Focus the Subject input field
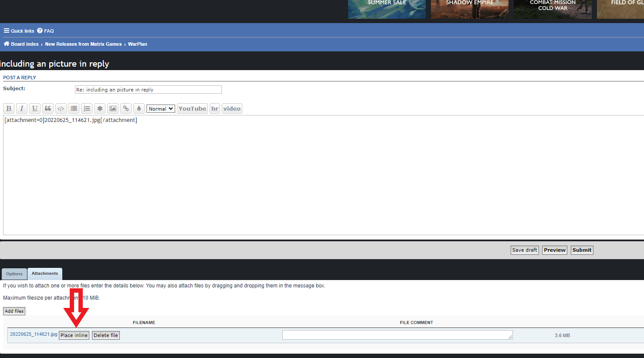Viewport: 644px width, 358px height. pos(148,89)
